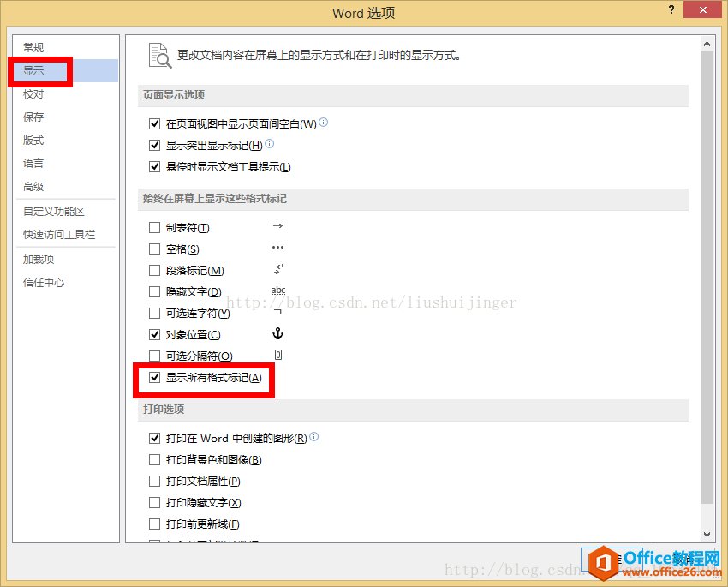Toggle 在页面视图中显示页面间空白 checkbox
The height and width of the screenshot is (587, 728).
155,123
